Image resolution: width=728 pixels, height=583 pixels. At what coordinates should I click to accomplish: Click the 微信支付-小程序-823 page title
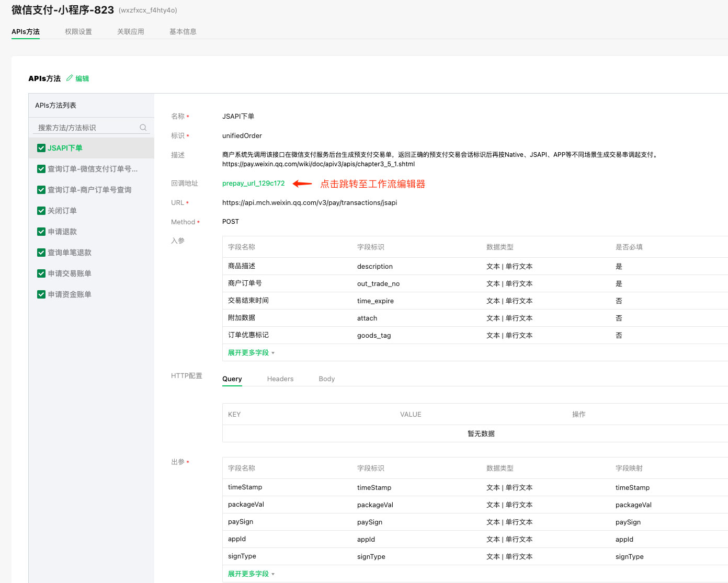coord(63,10)
